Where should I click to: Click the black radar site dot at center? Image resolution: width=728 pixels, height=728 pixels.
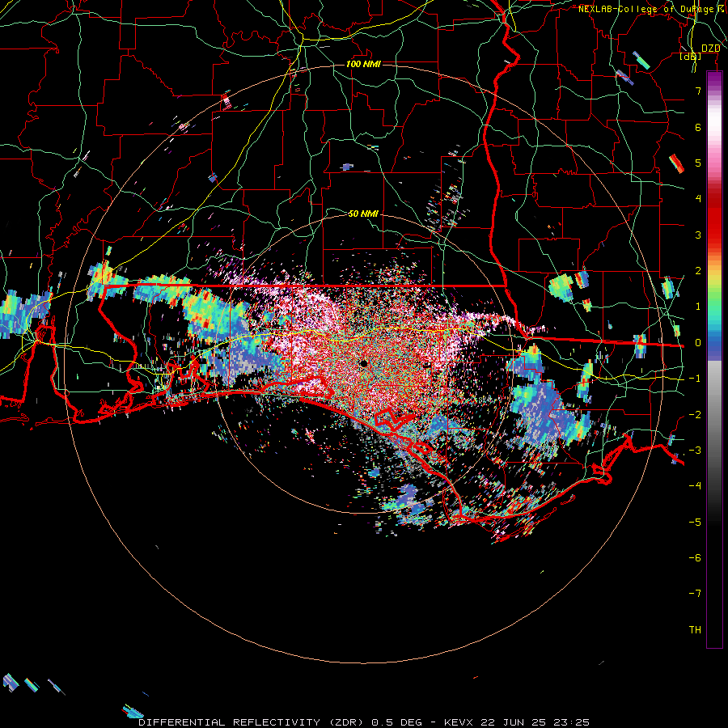coord(363,363)
